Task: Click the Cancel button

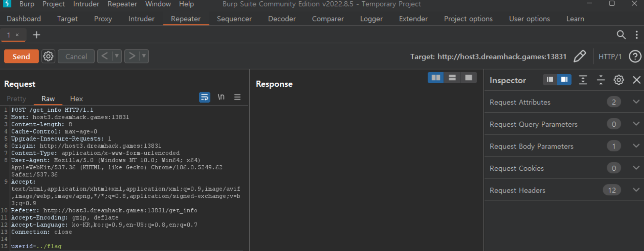Action: coord(76,56)
